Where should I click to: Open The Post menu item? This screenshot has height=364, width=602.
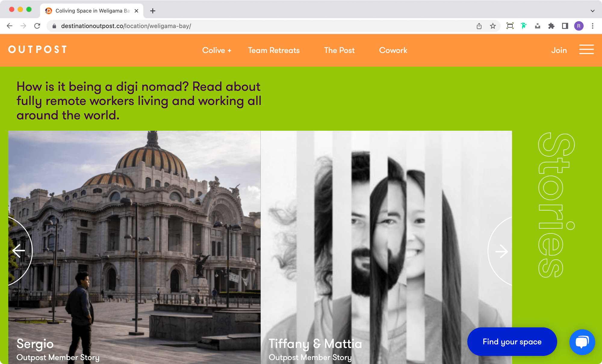tap(339, 50)
